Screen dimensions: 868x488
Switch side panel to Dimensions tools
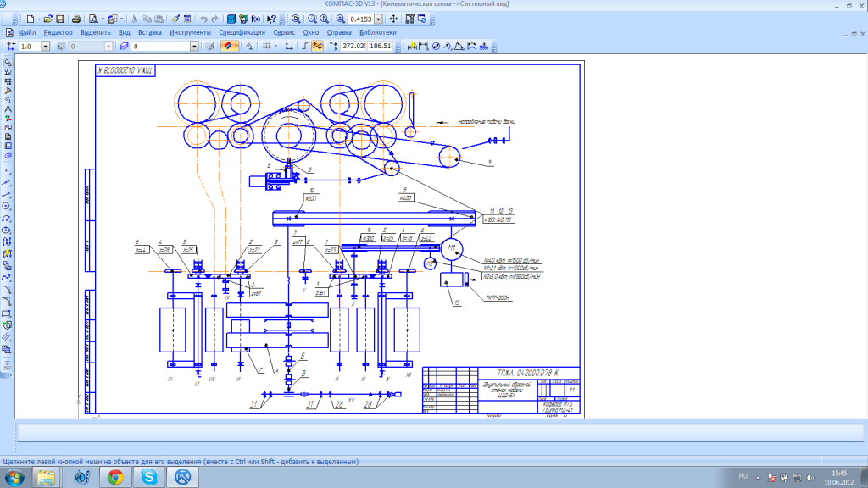[x=8, y=72]
